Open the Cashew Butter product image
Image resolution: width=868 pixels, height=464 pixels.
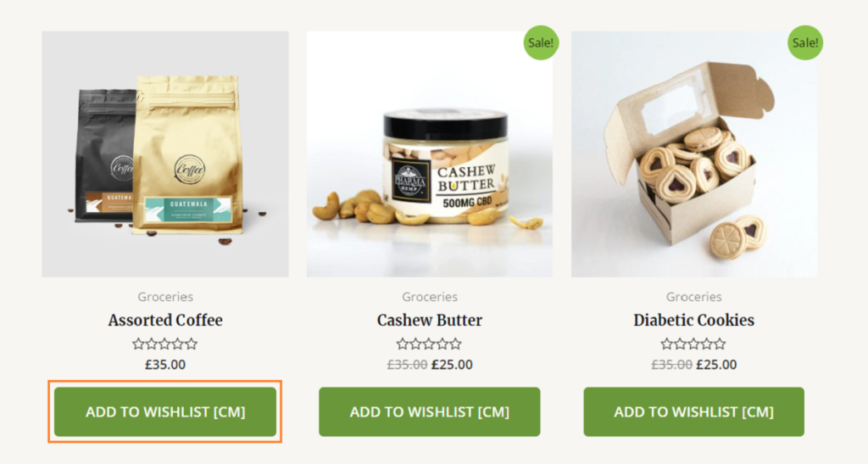coord(430,154)
